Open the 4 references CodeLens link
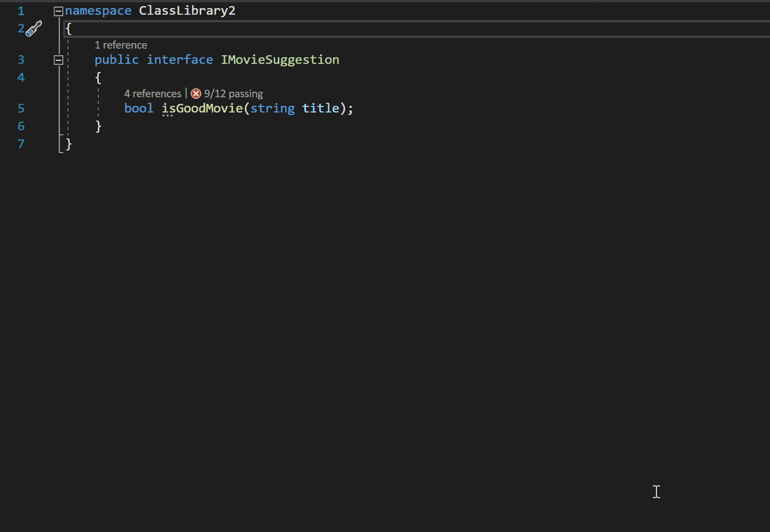This screenshot has width=770, height=532. point(152,93)
